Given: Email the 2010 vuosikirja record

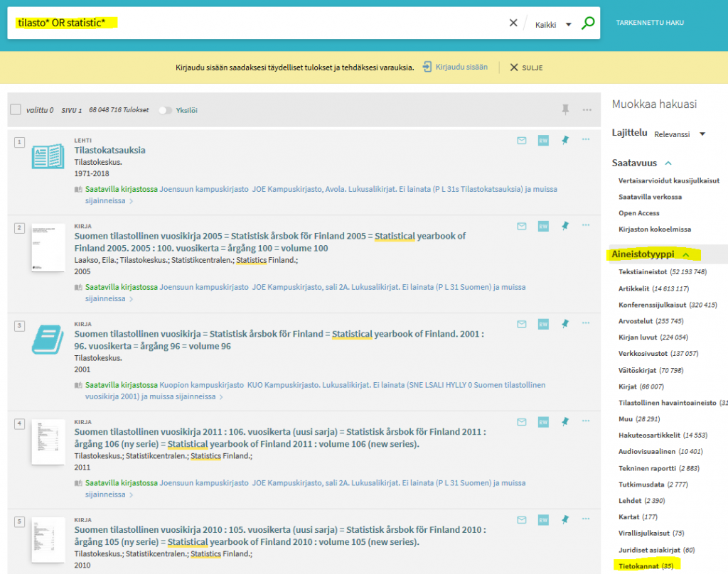Looking at the screenshot, I should point(521,520).
